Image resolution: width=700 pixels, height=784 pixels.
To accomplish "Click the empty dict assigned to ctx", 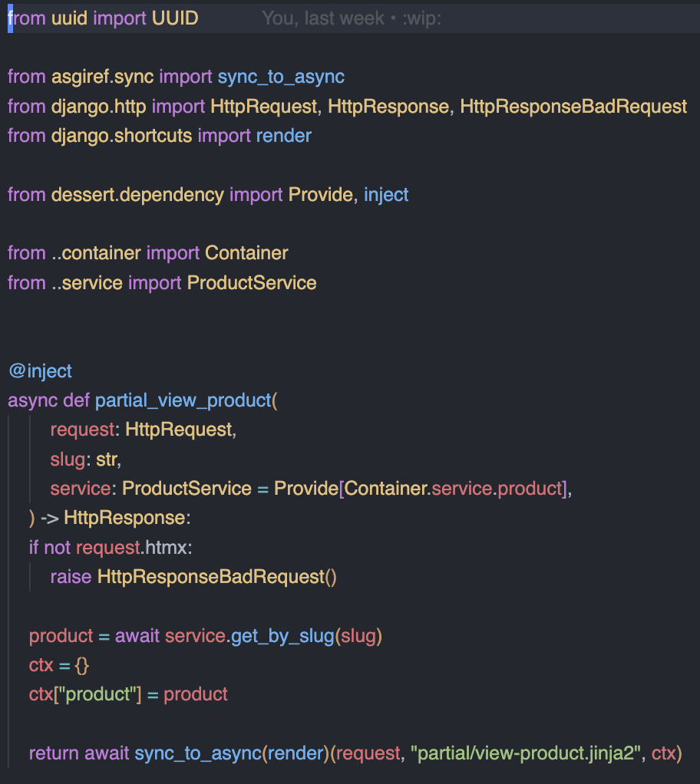I will [81, 666].
